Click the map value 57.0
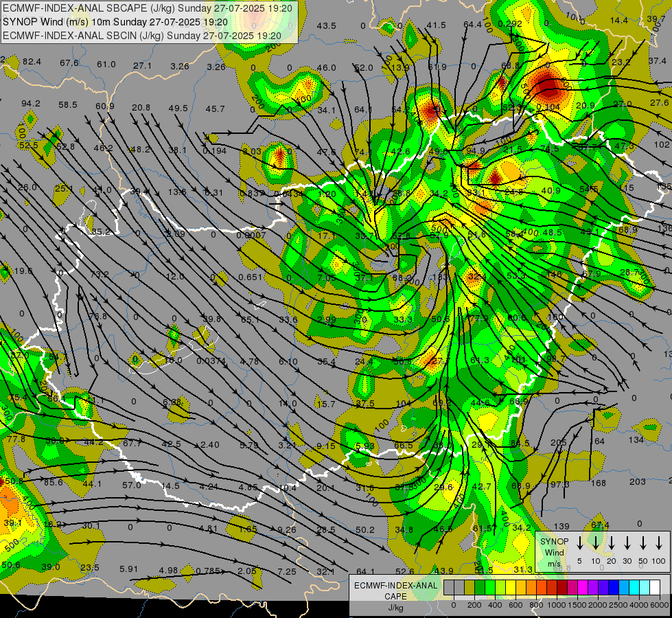 pos(132,485)
